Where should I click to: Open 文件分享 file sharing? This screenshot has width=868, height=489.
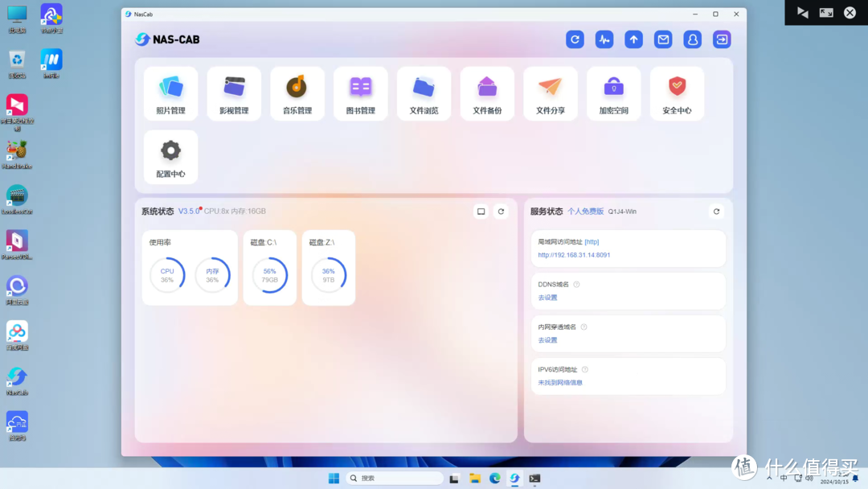pyautogui.click(x=551, y=93)
